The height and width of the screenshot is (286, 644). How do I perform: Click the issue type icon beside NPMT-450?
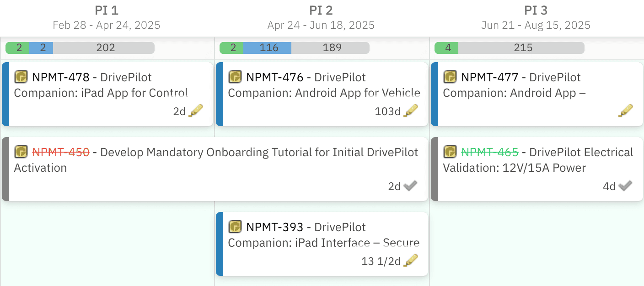pyautogui.click(x=21, y=152)
